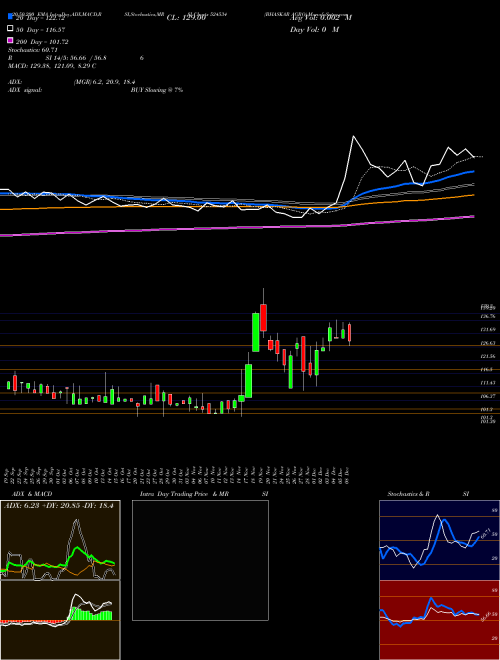Click the 'Intra Day Trading Price & MR' title
Viewport: 500px width, 660px height.
(x=184, y=494)
